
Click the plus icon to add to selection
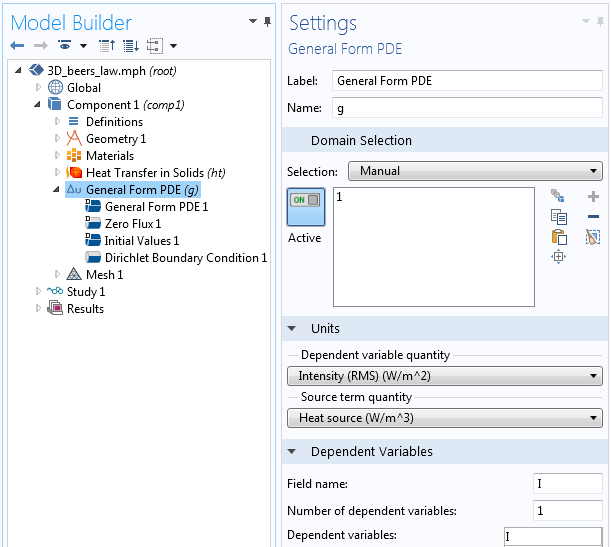click(x=593, y=196)
